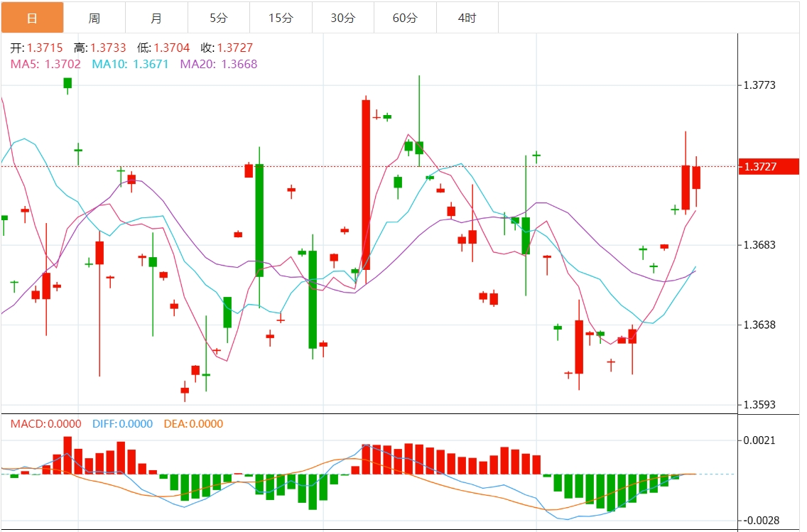807x532 pixels.
Task: Click the MA5 legend label
Action: pos(45,65)
